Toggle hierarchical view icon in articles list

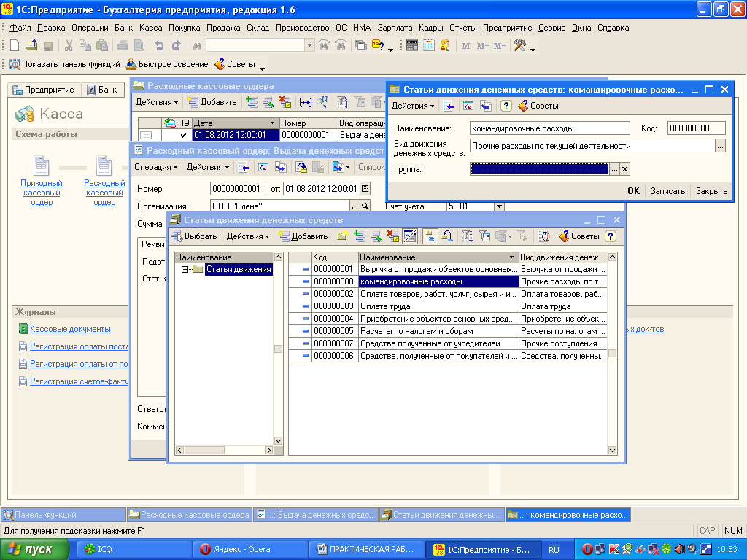click(x=430, y=236)
